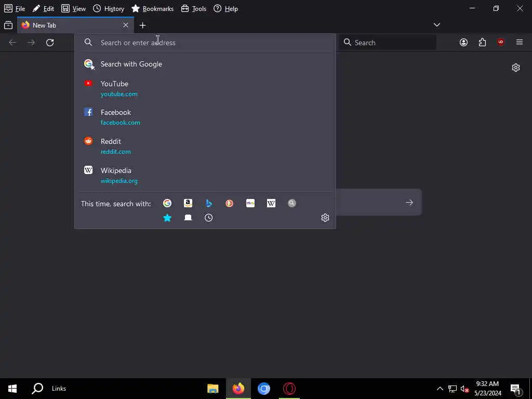
Task: Open the Extensions puzzle icon
Action: [482, 43]
